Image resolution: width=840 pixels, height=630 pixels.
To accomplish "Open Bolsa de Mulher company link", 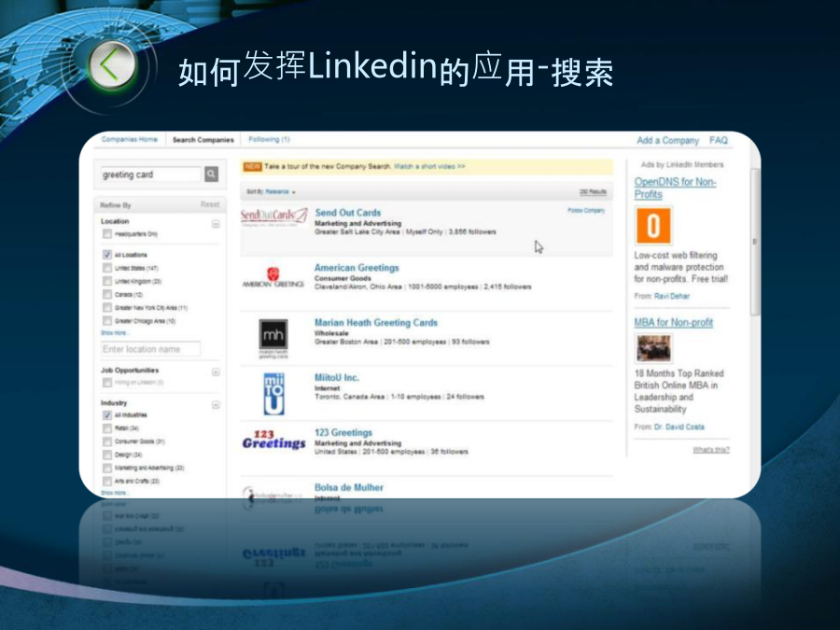I will [349, 487].
